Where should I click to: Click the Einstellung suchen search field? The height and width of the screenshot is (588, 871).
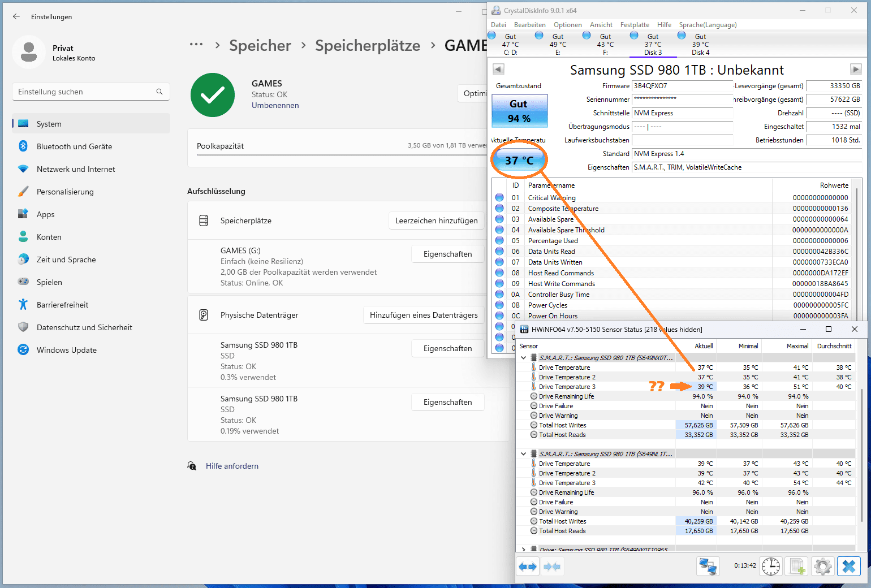tap(91, 92)
